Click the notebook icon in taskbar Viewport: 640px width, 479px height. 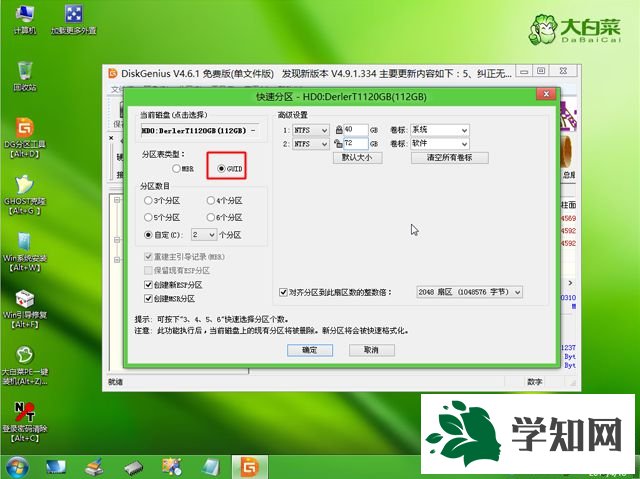[x=211, y=467]
